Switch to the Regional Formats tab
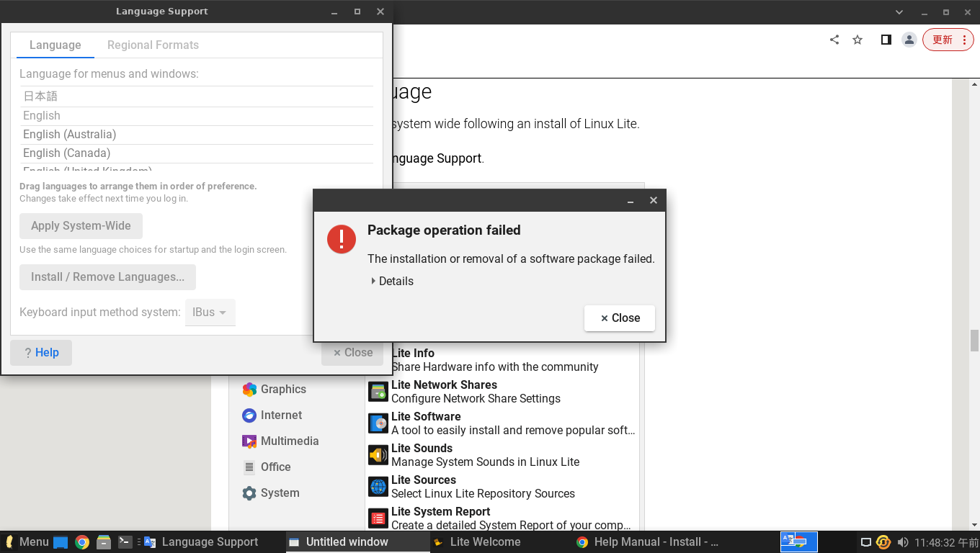Viewport: 980px width, 553px height. click(x=153, y=44)
